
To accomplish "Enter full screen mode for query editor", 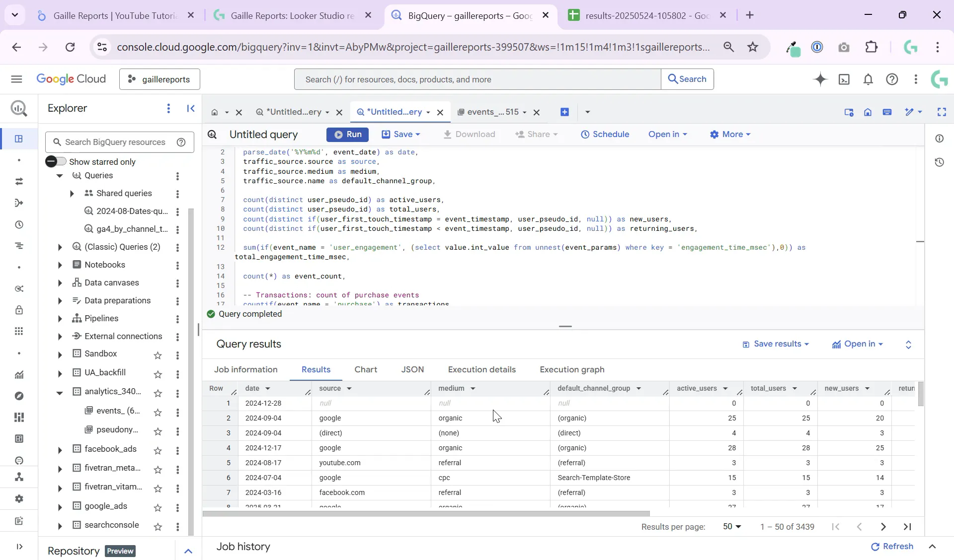I will (942, 112).
